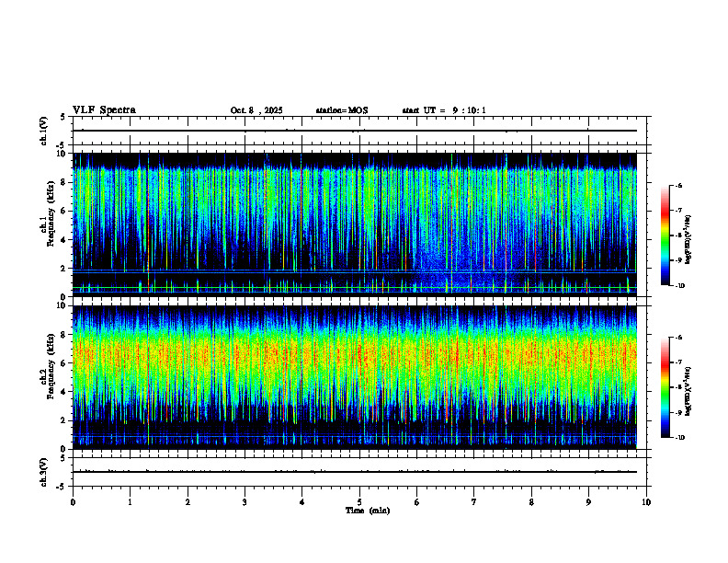Screen dimensions: 728x563
Task: Click the ch.2 spectrogram panel
Action: 355,377
